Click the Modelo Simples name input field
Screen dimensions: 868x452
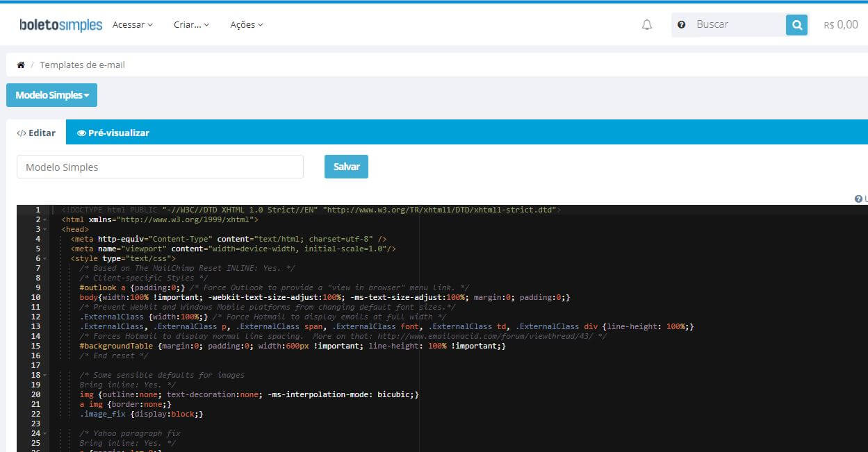coord(160,167)
